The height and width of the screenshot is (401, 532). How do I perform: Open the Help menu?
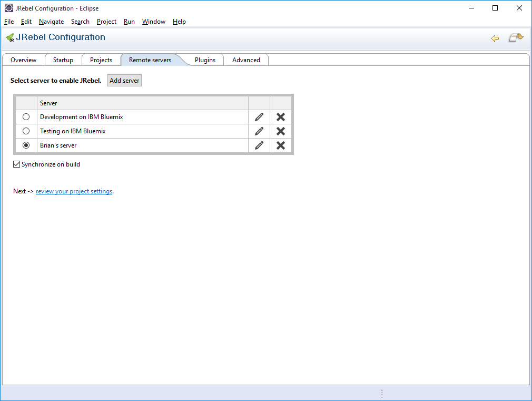click(179, 22)
